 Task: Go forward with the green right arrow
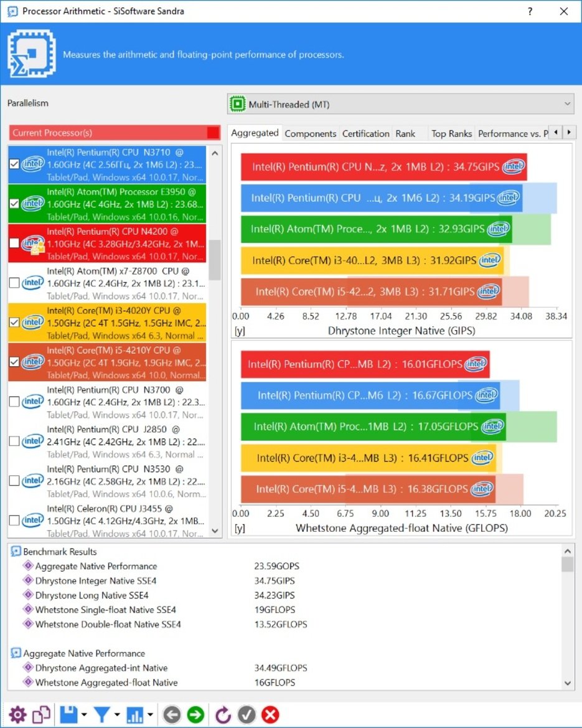tap(196, 714)
